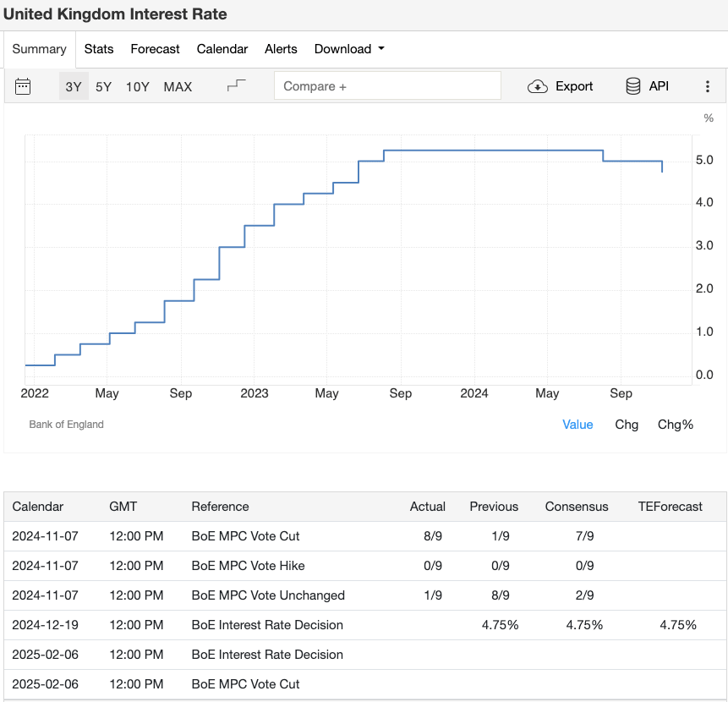Viewport: 728px width, 702px height.
Task: Click the Export cloud icon
Action: [x=537, y=85]
